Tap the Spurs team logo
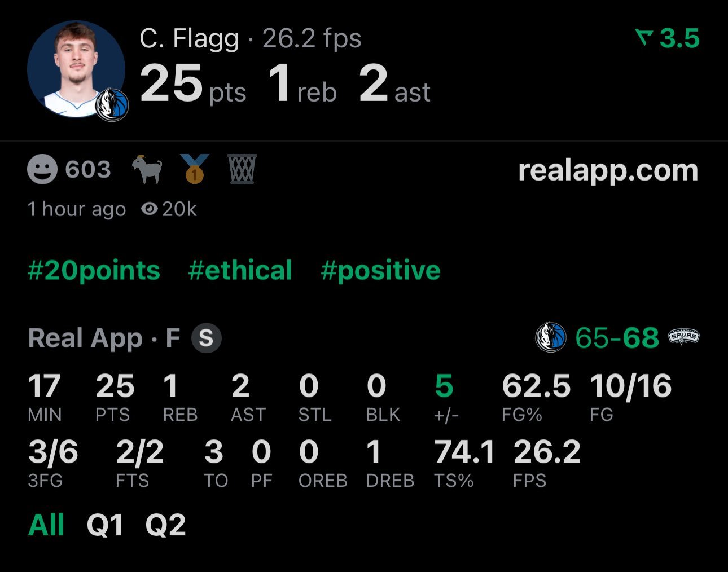 coord(683,337)
